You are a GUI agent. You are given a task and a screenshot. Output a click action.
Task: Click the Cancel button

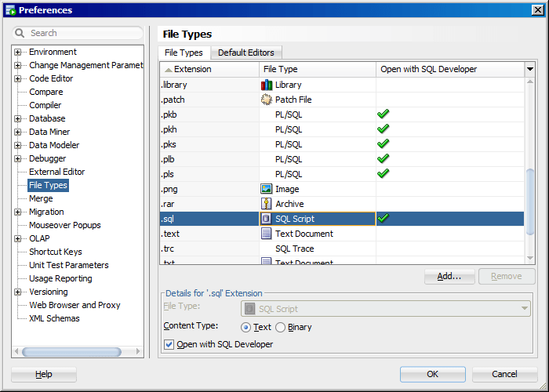click(x=504, y=374)
